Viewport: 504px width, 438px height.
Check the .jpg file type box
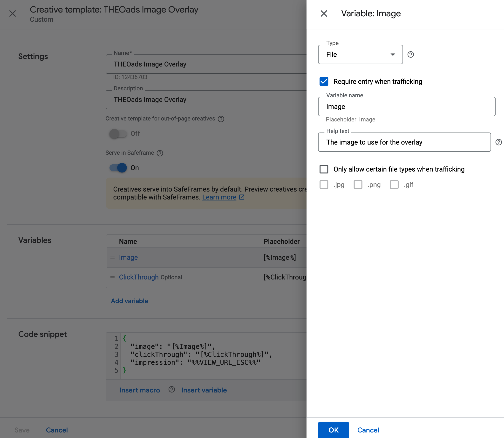[x=324, y=185]
